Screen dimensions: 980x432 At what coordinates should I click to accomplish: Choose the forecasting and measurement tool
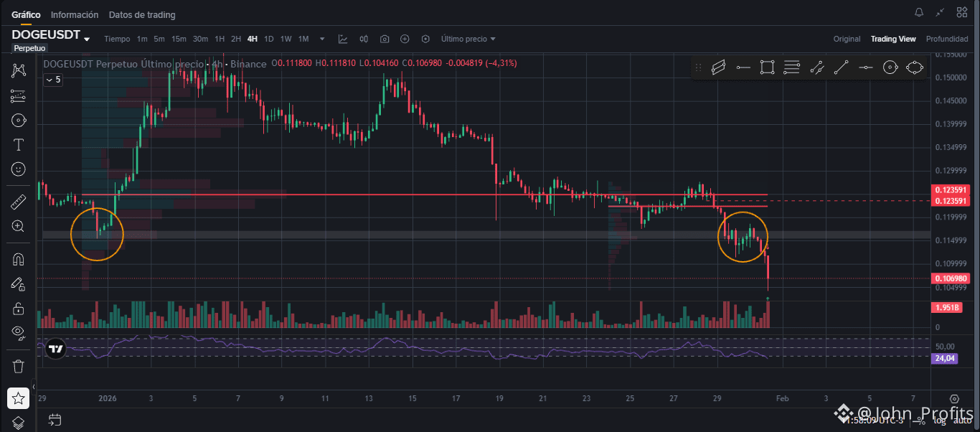(19, 121)
